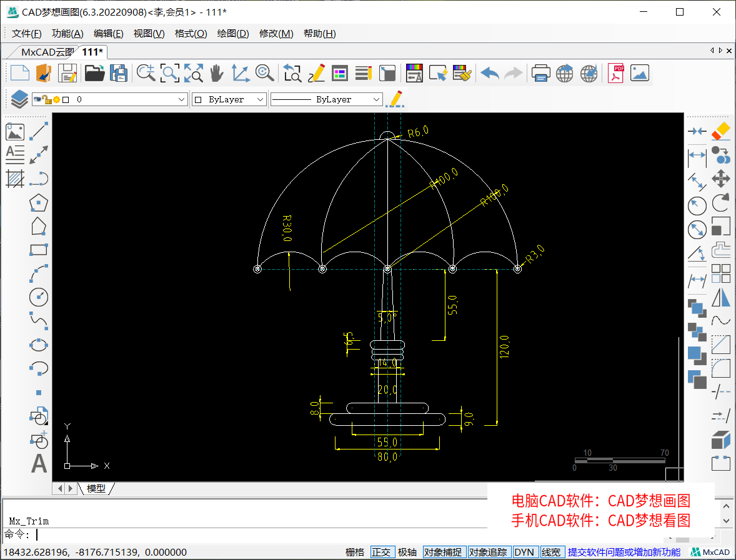The width and height of the screenshot is (736, 560).
Task: Click the 提交软件问题或增加新功能 link
Action: (x=624, y=552)
